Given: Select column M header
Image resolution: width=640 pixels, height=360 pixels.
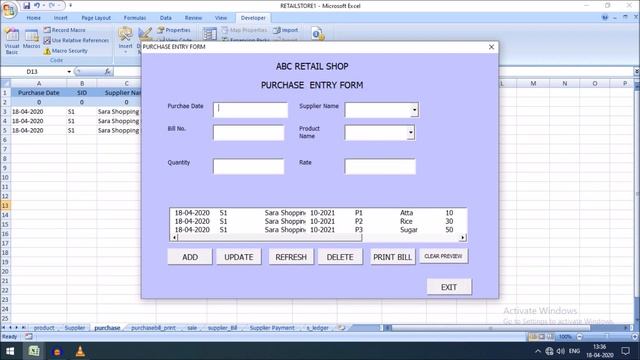Looking at the screenshot, I should pos(533,83).
